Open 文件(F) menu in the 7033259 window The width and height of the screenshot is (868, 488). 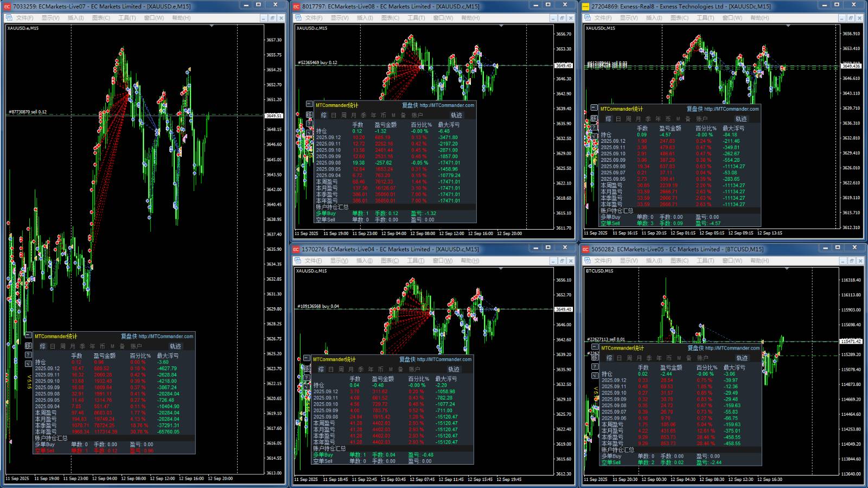(x=25, y=18)
